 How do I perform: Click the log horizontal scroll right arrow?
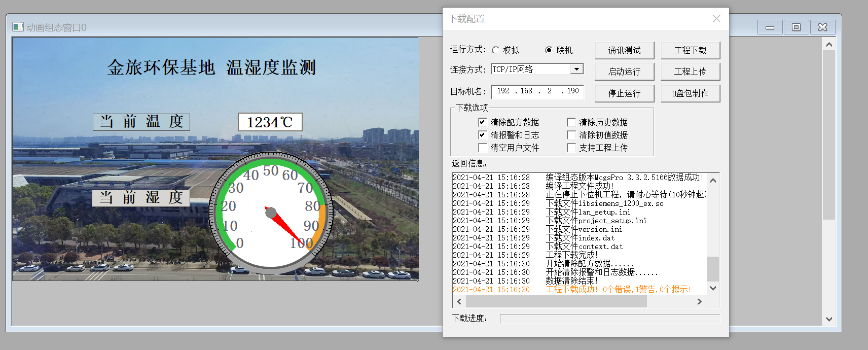point(699,301)
